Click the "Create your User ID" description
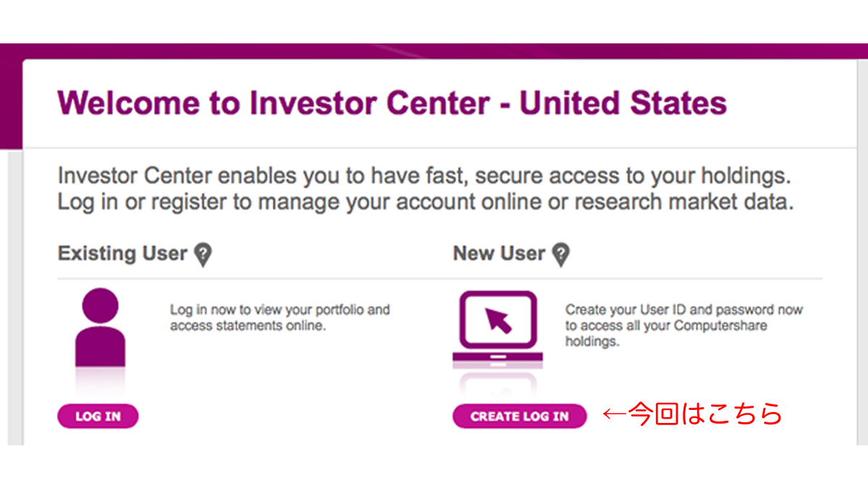The image size is (868, 488). coord(684,325)
